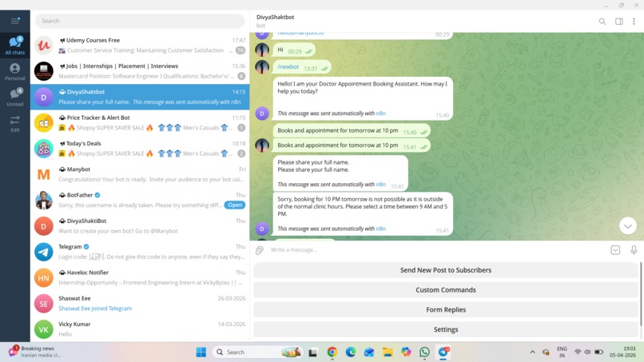Click the chat list Search field
The image size is (644, 362).
click(140, 21)
